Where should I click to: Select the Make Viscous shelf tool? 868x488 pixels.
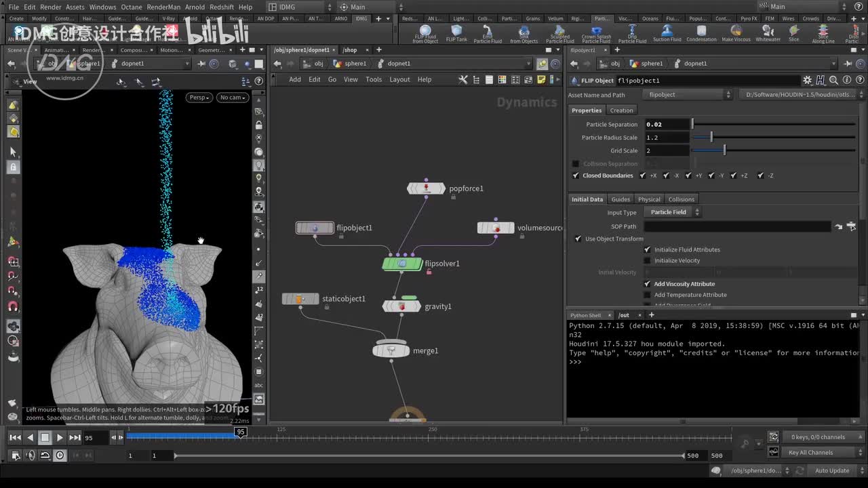click(x=736, y=31)
